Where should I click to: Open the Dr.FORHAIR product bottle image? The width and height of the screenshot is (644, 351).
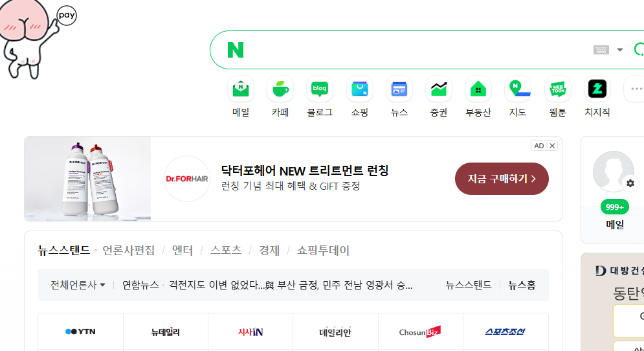tap(87, 179)
